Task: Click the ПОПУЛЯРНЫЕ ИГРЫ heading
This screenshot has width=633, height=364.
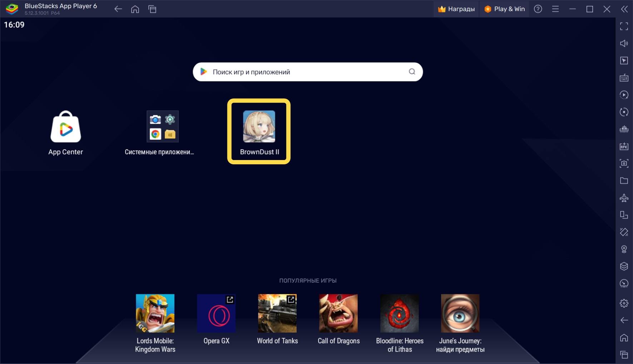Action: (x=308, y=281)
